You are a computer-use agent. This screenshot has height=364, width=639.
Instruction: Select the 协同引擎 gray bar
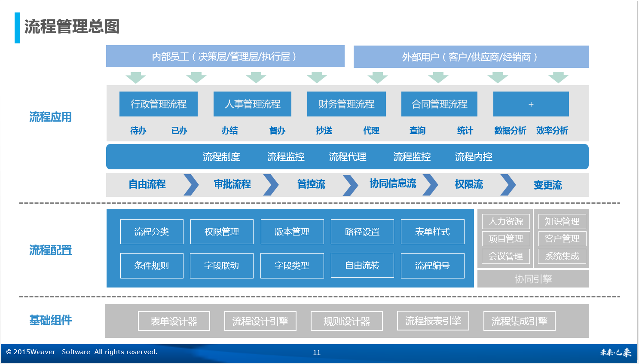coord(533,279)
